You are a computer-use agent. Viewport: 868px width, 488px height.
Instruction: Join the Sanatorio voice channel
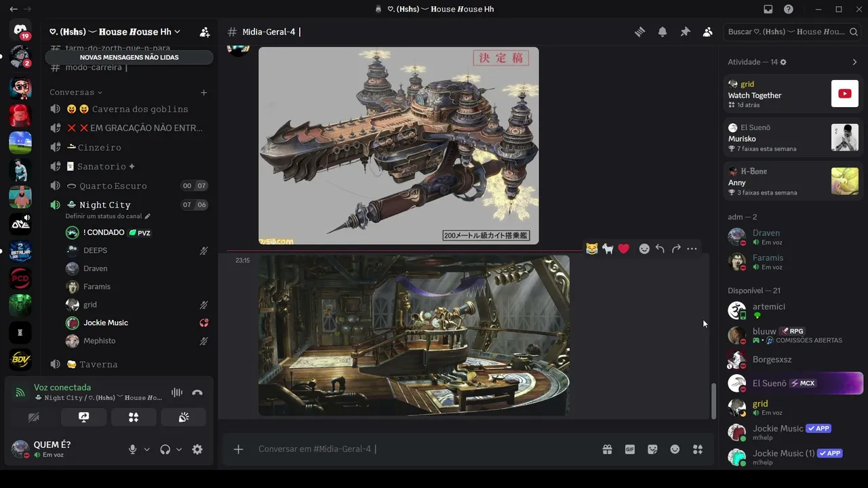click(129, 167)
